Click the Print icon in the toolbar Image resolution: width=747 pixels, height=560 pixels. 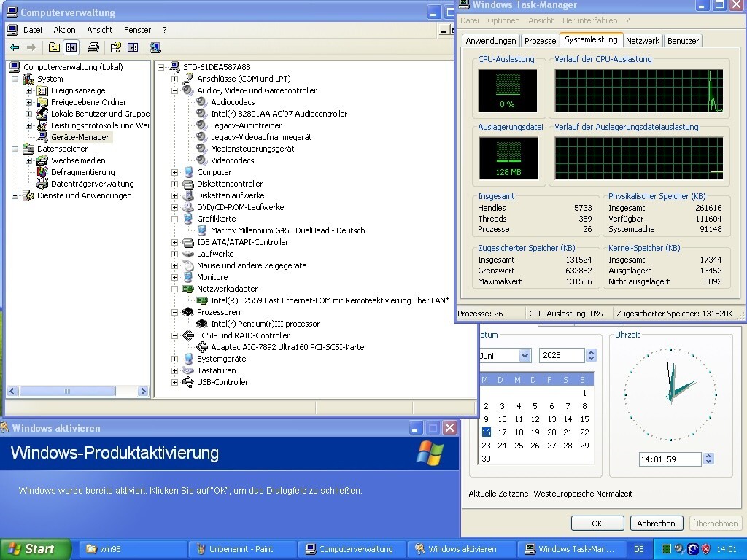[x=93, y=47]
